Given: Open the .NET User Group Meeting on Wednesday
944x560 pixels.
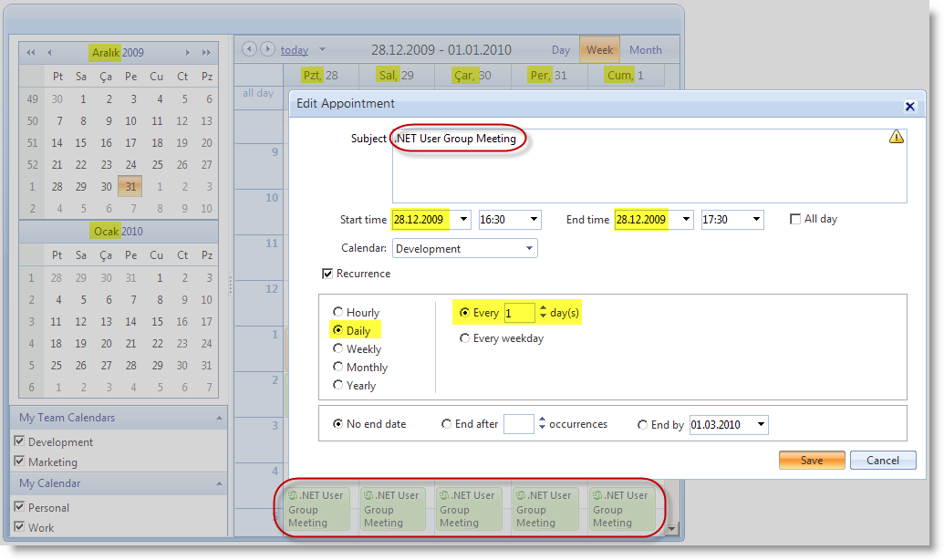Looking at the screenshot, I should tap(469, 509).
